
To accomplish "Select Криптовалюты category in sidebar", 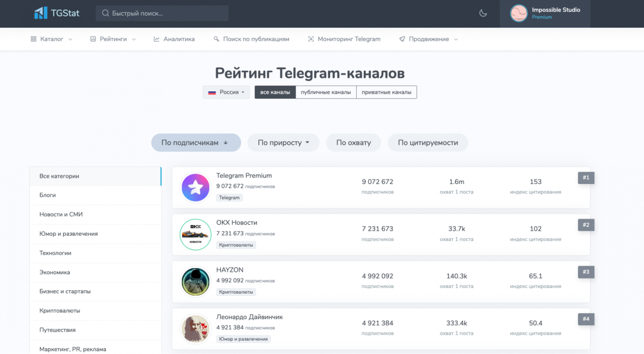I will pyautogui.click(x=95, y=311).
